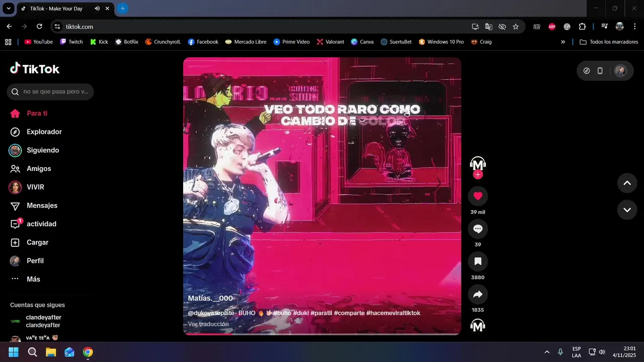Open the spinning music disc sound

[x=478, y=326]
